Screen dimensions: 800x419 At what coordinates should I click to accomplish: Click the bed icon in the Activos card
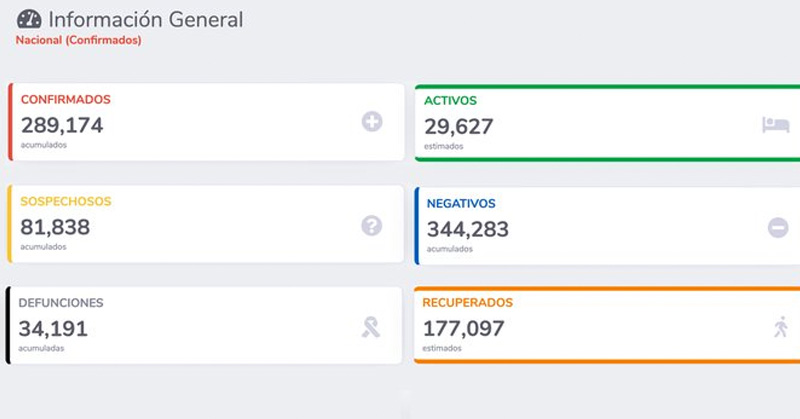pyautogui.click(x=775, y=125)
